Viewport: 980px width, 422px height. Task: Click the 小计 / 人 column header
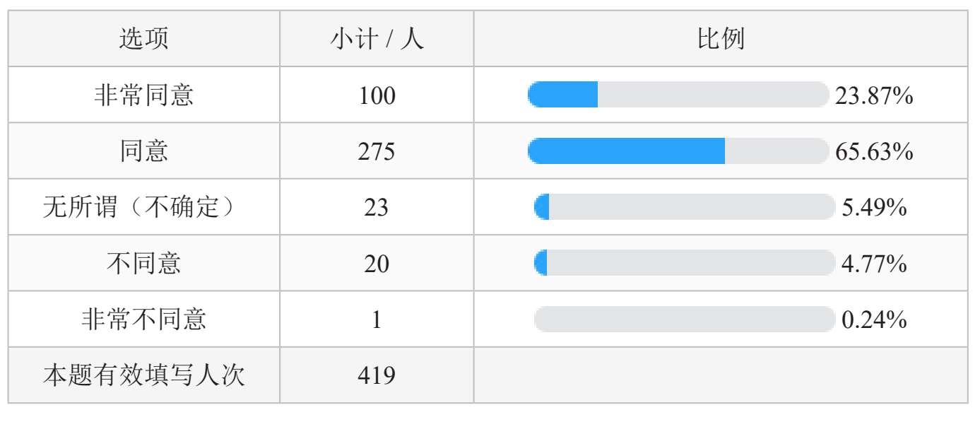377,39
